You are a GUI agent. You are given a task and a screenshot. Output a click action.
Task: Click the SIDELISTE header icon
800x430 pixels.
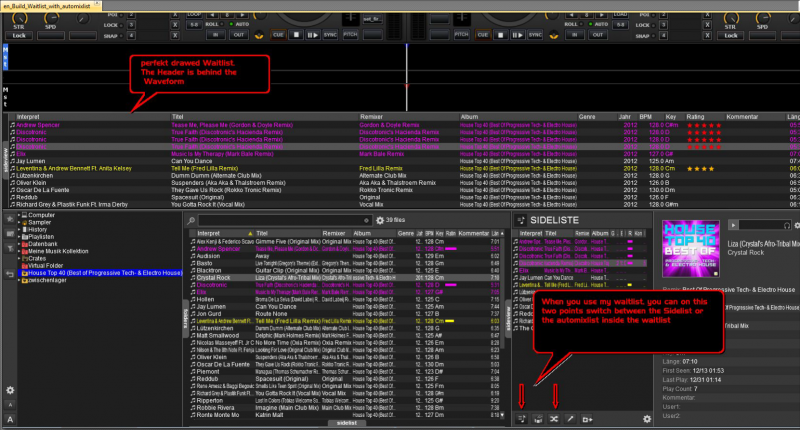pos(521,220)
